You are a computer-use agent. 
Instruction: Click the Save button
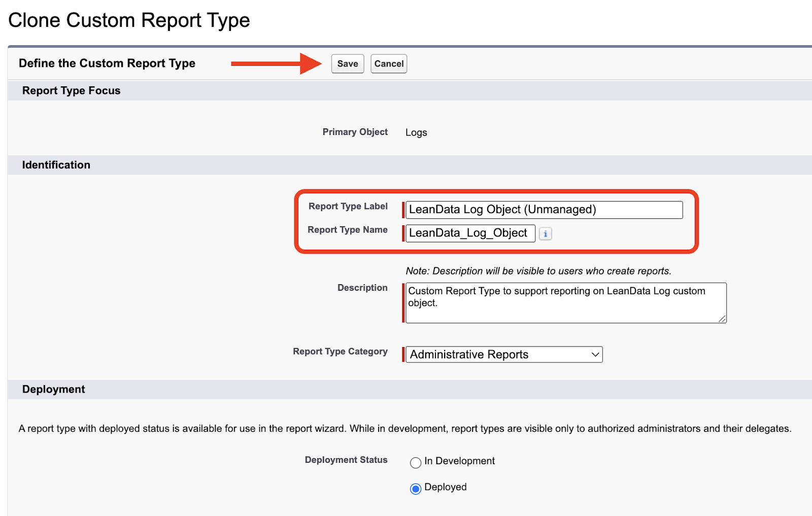(348, 64)
